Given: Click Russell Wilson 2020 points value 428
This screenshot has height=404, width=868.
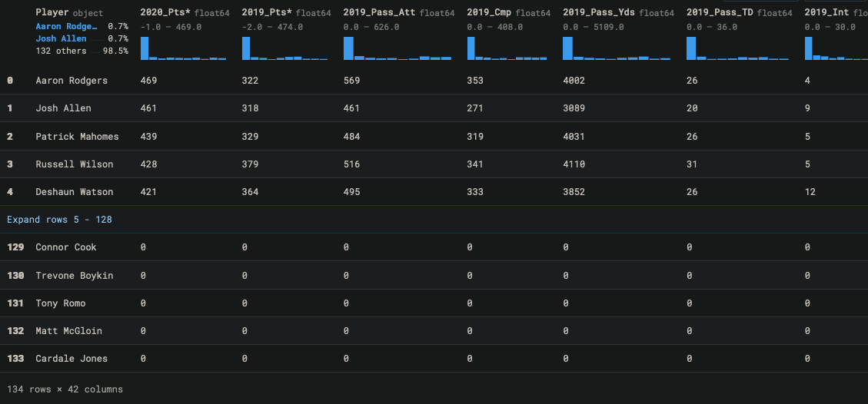Looking at the screenshot, I should (148, 164).
